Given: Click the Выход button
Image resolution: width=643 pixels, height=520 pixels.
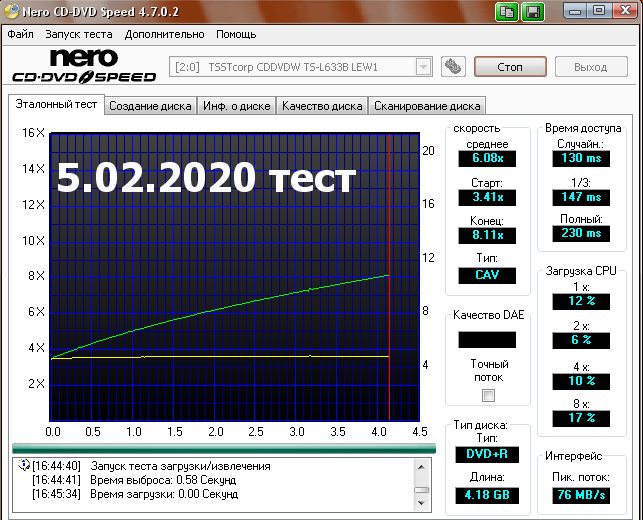Looking at the screenshot, I should point(591,67).
